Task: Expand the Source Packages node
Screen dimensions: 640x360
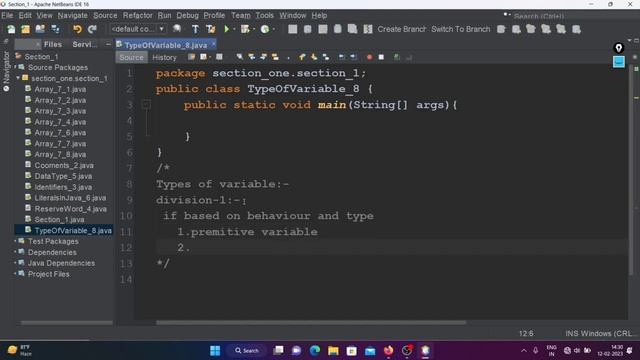Action: click(x=15, y=67)
